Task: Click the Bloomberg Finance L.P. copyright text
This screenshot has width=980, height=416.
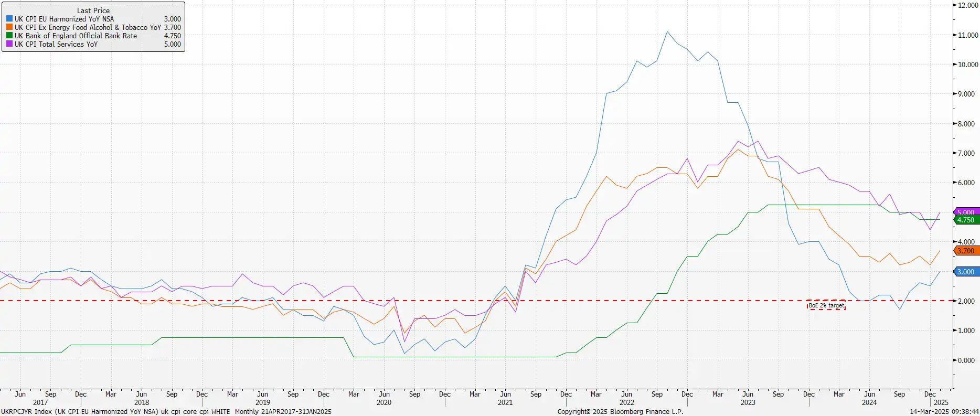Action: point(620,412)
